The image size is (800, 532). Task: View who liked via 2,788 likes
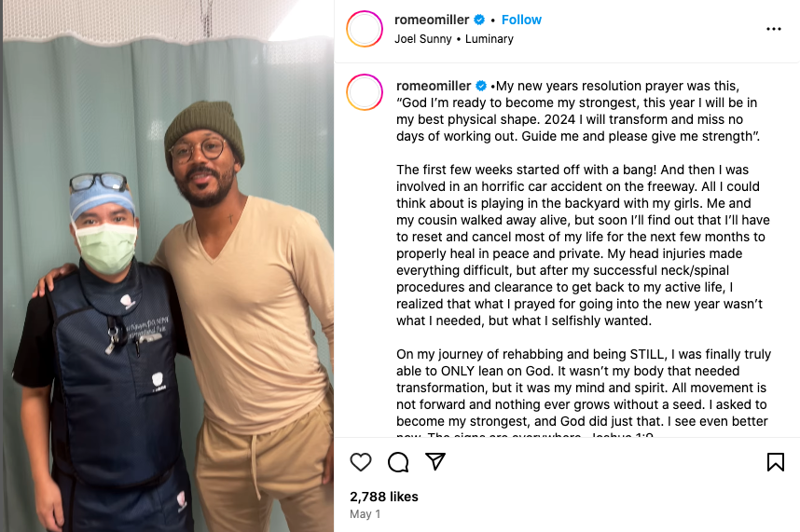pyautogui.click(x=384, y=497)
